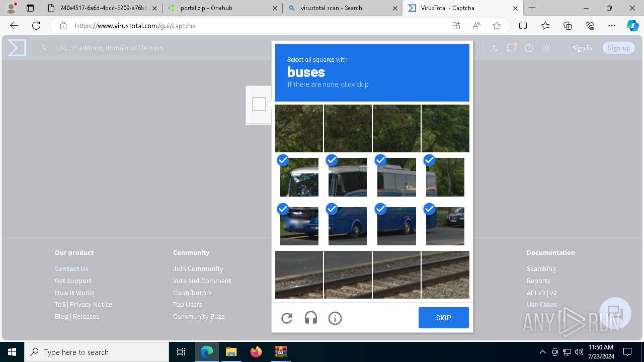Open browser profile icon
Image resolution: width=644 pixels, height=362 pixels.
click(11, 8)
